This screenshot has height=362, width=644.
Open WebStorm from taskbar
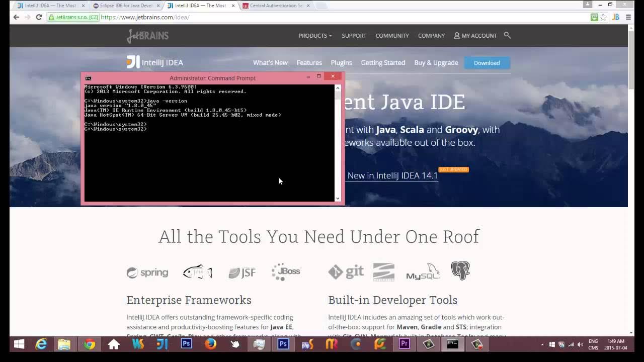pos(138,344)
